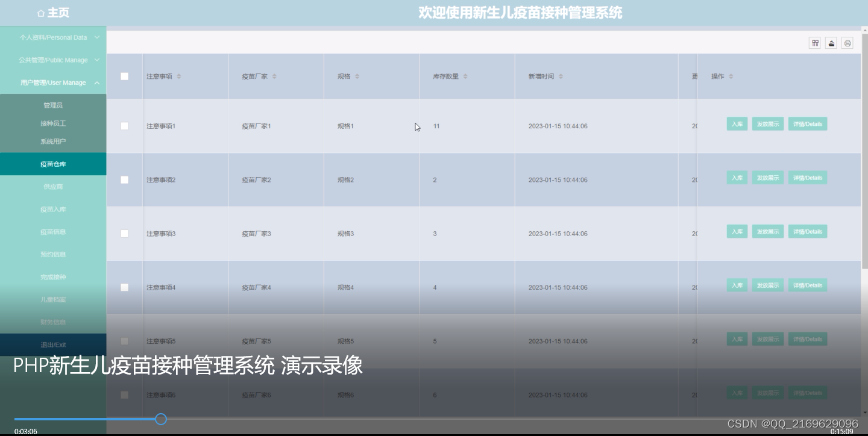Expand the 公共管理/Public Manage menu chevron
The height and width of the screenshot is (436, 868).
pos(97,60)
